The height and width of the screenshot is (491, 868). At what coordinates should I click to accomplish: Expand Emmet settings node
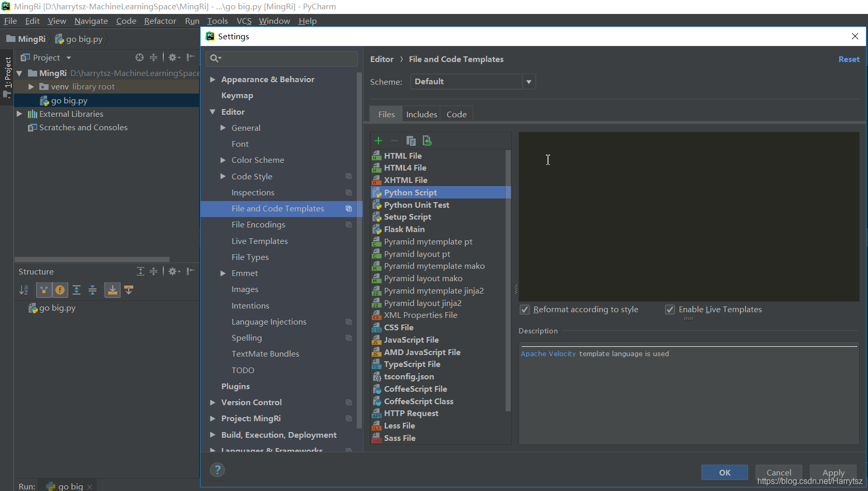[x=223, y=273]
